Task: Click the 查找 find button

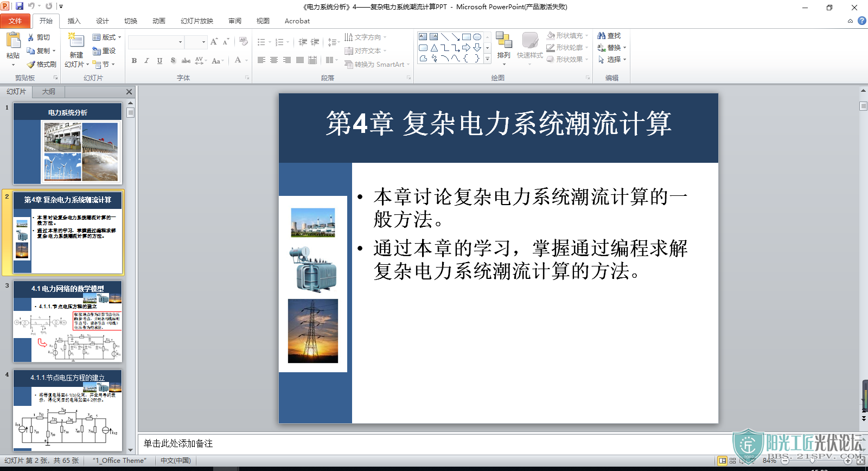Action: [609, 35]
